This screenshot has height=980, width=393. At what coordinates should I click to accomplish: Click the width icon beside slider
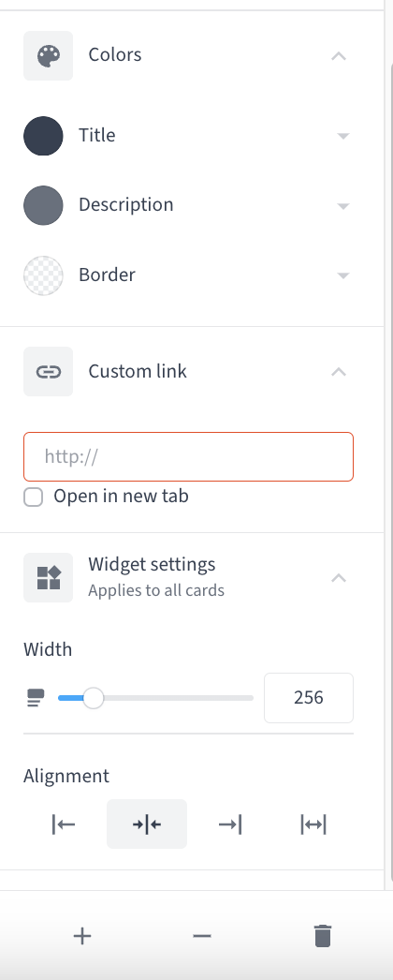pyautogui.click(x=36, y=698)
